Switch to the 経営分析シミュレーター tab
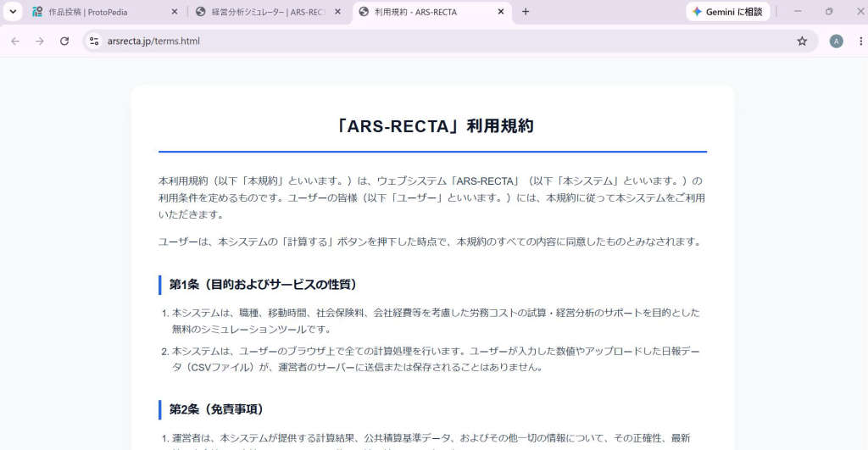Image resolution: width=868 pixels, height=450 pixels. click(269, 12)
